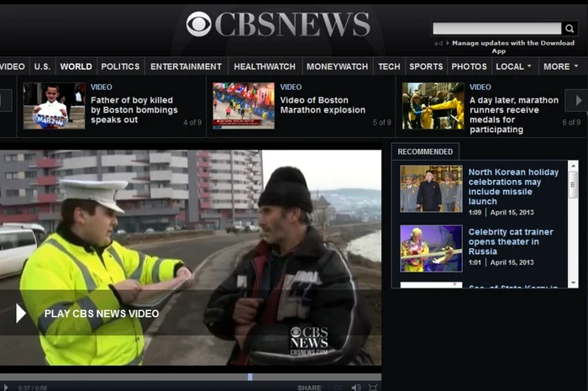The image size is (588, 391).
Task: Advance the carousel with the right arrow
Action: click(x=578, y=100)
